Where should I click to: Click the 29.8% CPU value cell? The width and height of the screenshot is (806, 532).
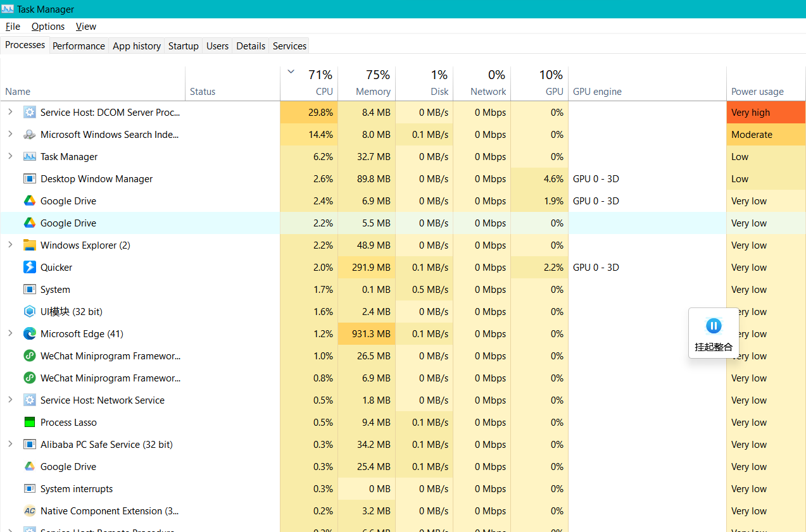[x=309, y=113]
